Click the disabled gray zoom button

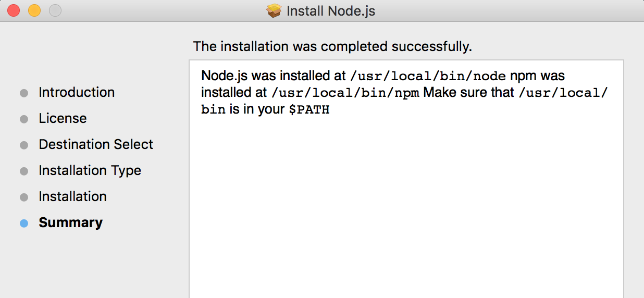pyautogui.click(x=55, y=10)
